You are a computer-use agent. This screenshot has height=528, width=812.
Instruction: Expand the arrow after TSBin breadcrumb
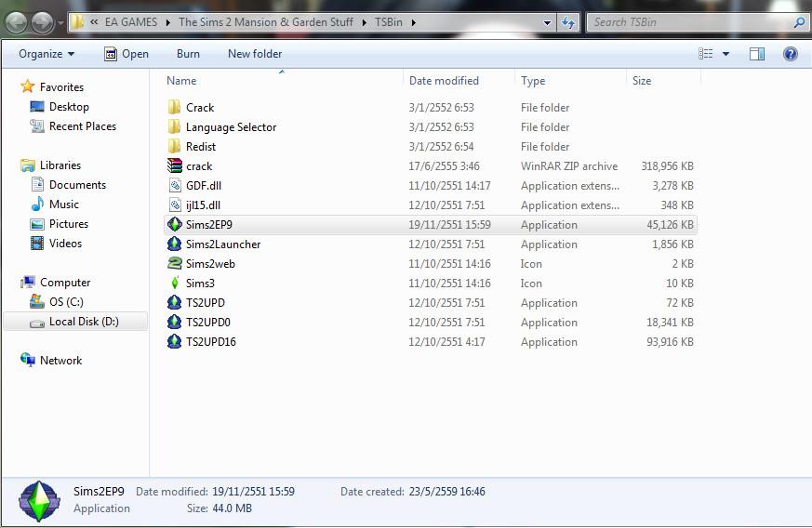point(413,23)
